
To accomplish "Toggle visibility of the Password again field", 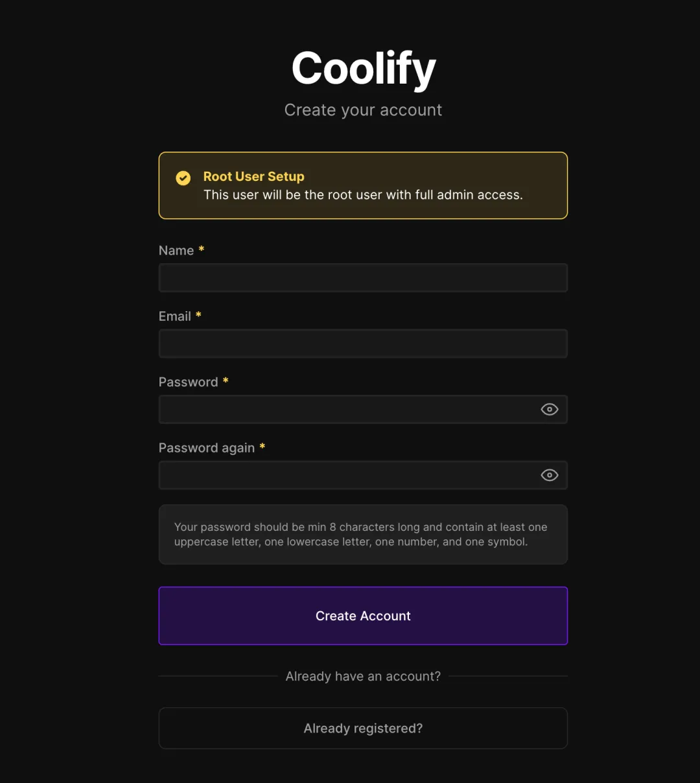I will [549, 475].
